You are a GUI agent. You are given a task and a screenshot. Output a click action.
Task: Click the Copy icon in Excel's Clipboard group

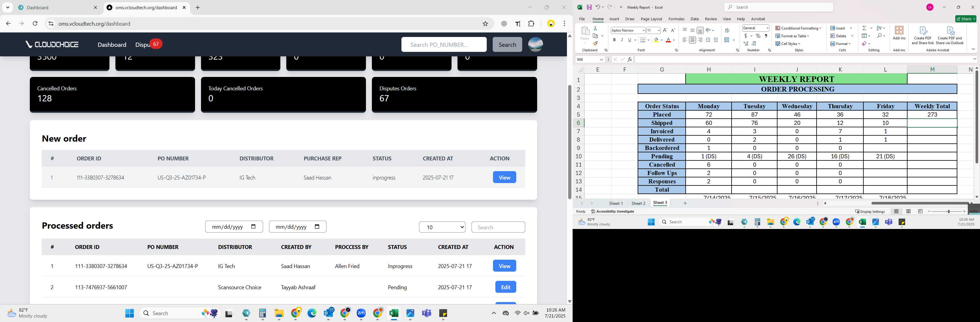[x=595, y=36]
